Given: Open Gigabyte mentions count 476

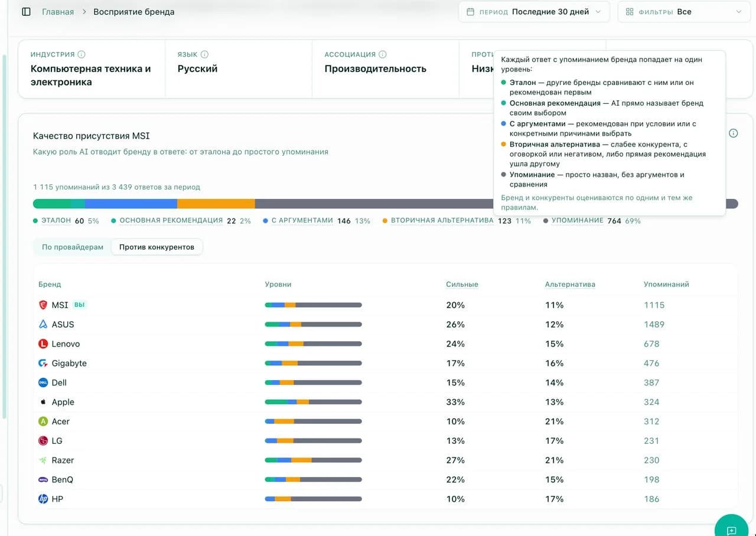Looking at the screenshot, I should point(651,364).
